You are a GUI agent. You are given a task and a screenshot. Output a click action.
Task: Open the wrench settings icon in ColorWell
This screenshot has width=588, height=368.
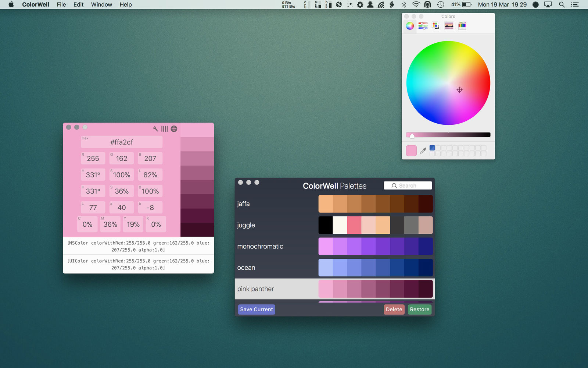(155, 128)
